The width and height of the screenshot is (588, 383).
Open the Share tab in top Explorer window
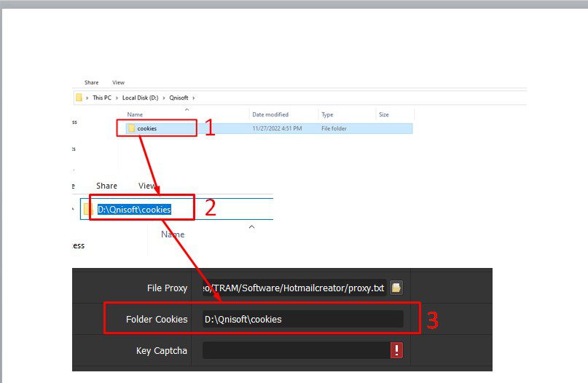92,82
